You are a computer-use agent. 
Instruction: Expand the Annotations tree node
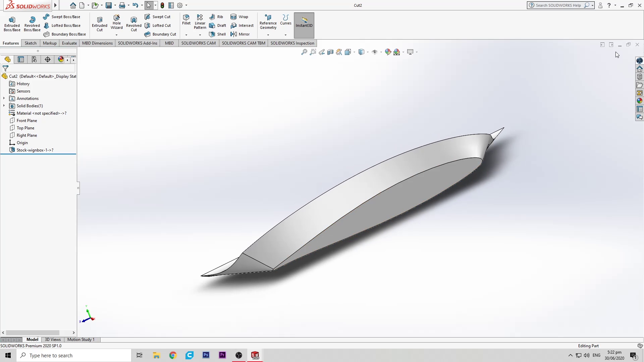point(4,99)
